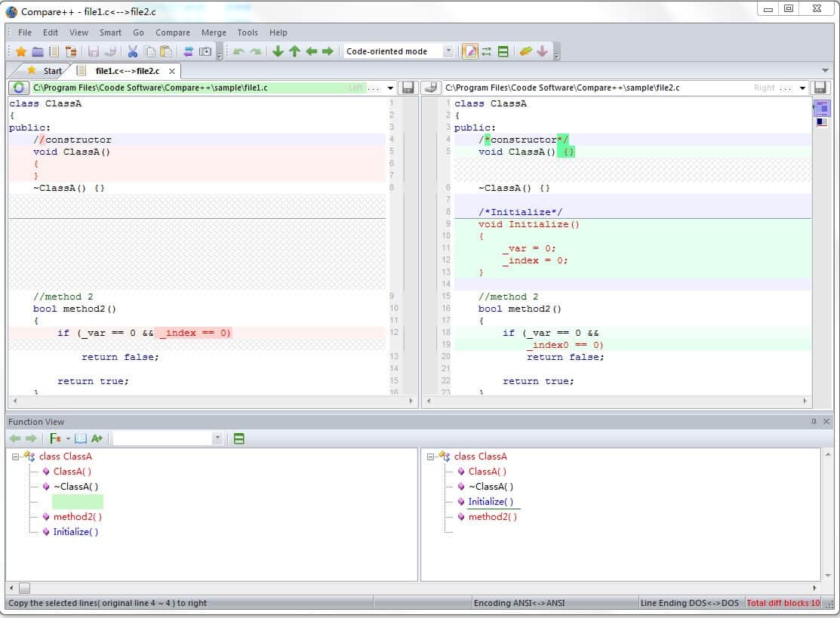
Task: Toggle the highlighted edit mode button in toolbar
Action: point(469,51)
